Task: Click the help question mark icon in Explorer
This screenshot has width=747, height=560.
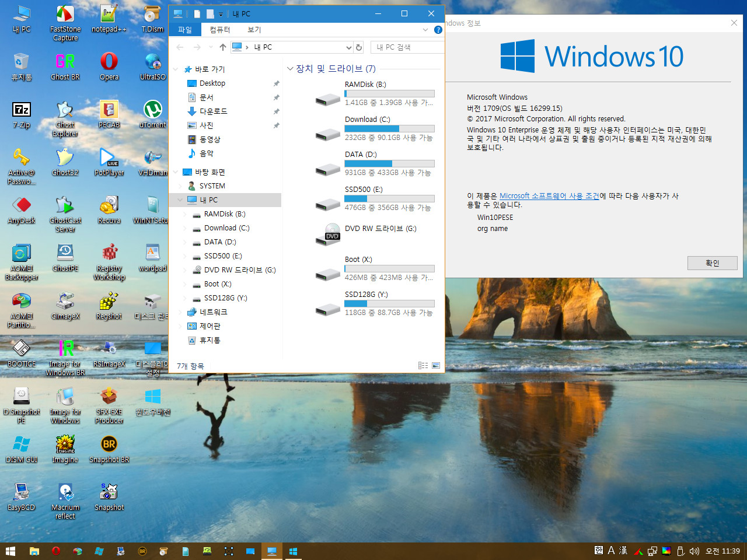Action: point(438,30)
